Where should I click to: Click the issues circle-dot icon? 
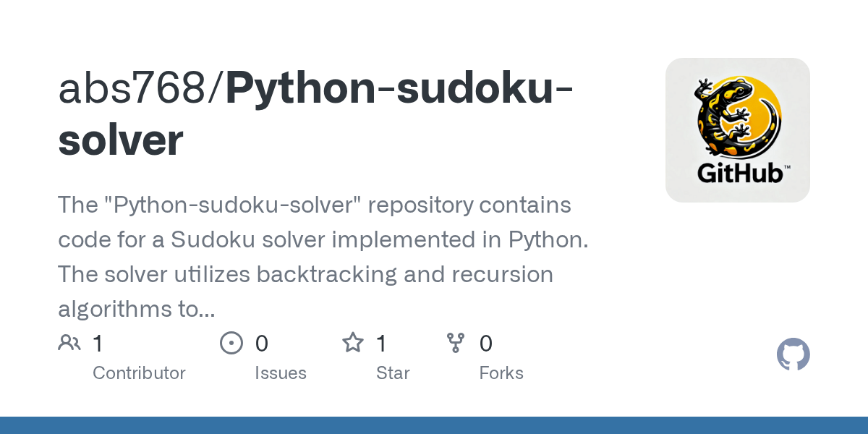coord(231,343)
